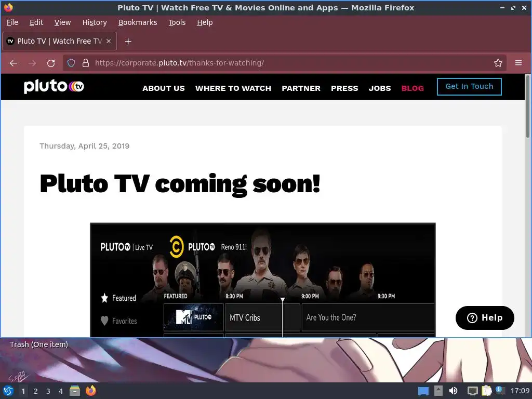
Task: Open the BLOG link
Action: [x=413, y=88]
